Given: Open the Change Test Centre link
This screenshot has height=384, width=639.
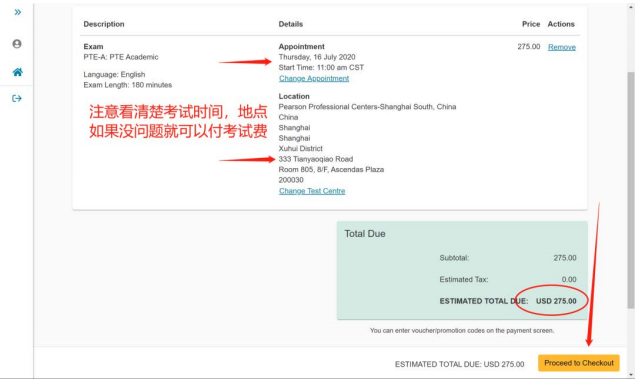Looking at the screenshot, I should (312, 191).
